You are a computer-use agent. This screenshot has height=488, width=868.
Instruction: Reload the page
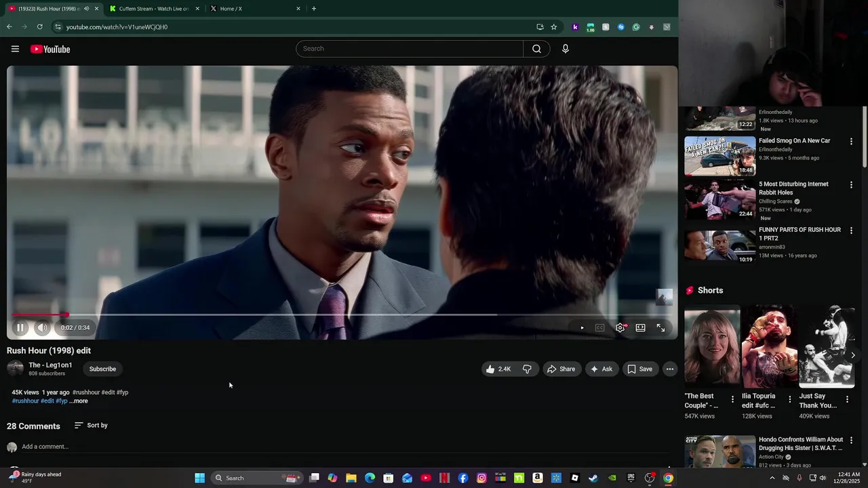pos(40,27)
